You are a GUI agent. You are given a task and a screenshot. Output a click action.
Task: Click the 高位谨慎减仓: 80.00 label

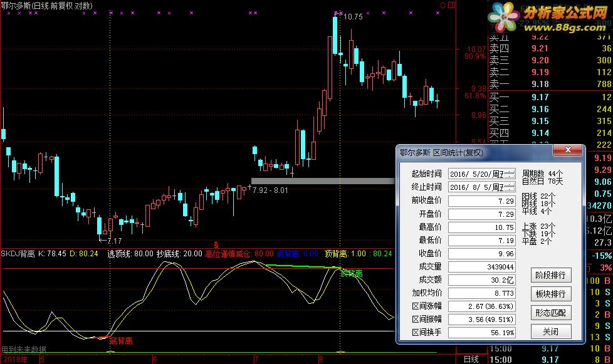tap(239, 254)
